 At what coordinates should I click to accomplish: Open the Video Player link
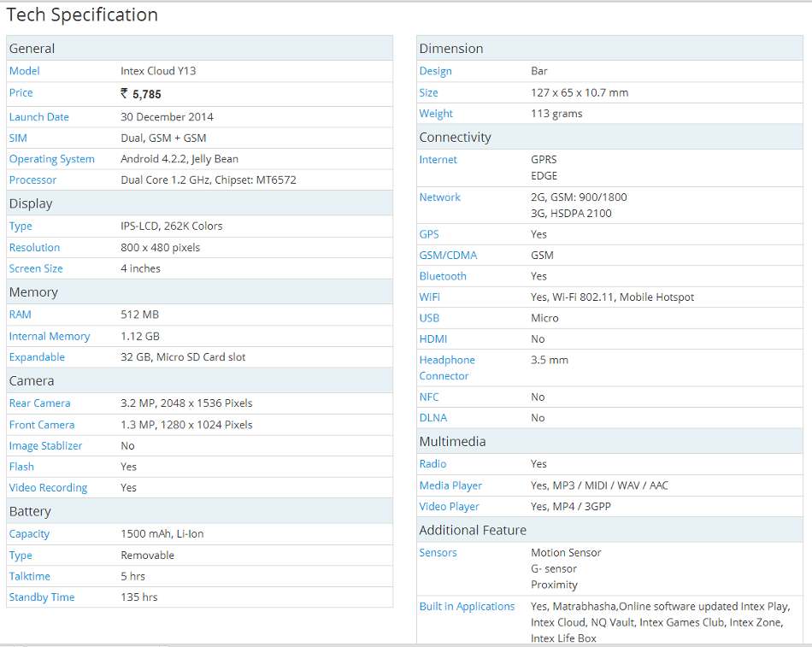449,507
